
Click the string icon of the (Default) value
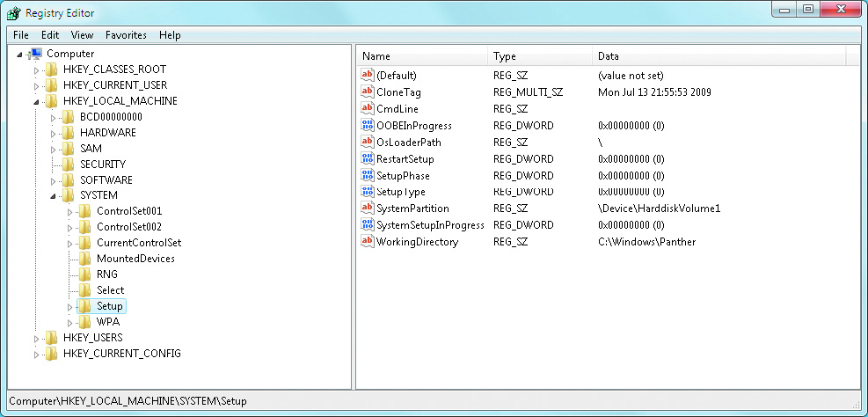367,76
